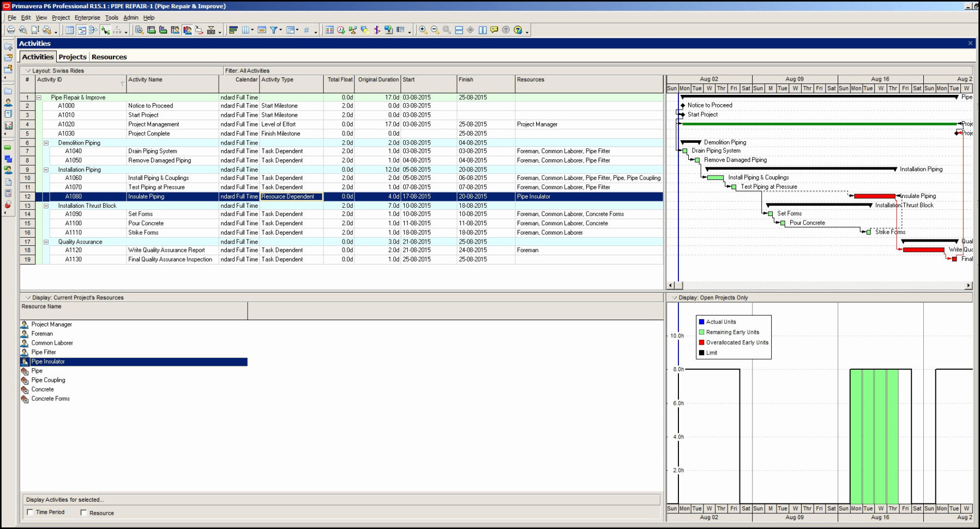
Task: Enable the Resource checkbox
Action: (83, 513)
